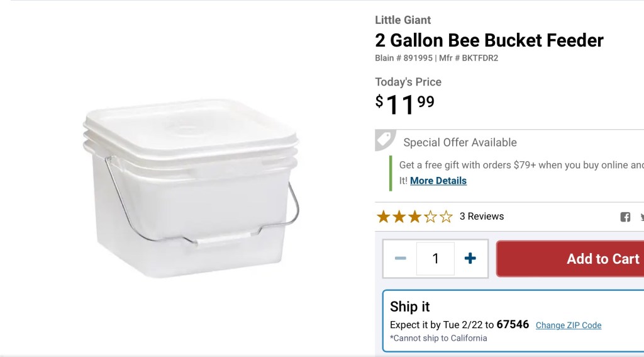Click the Special Offer price tag icon
644x357 pixels.
384,140
